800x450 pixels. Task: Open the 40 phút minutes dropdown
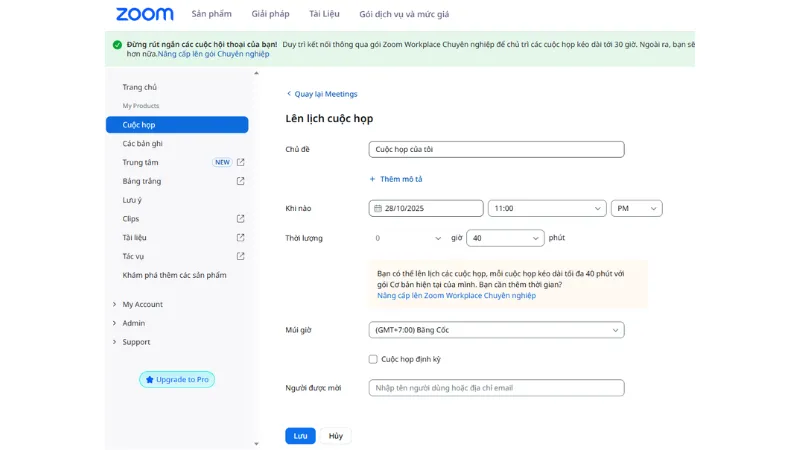point(505,238)
